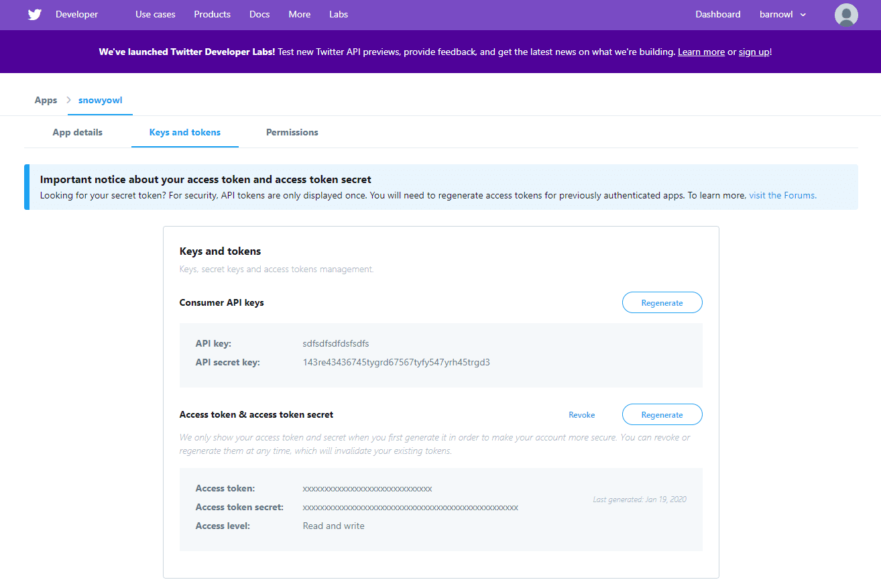Open the visit the Forums link
Viewport: 881px width, 588px height.
[782, 196]
